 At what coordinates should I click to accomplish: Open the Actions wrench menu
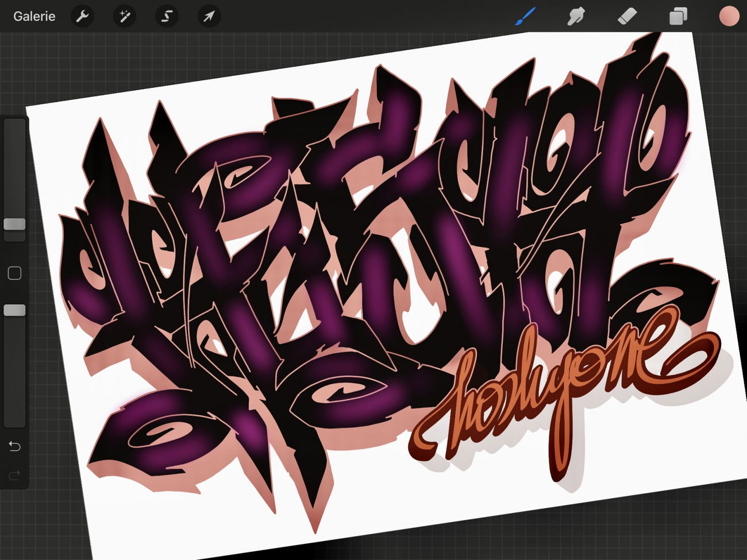(x=82, y=17)
